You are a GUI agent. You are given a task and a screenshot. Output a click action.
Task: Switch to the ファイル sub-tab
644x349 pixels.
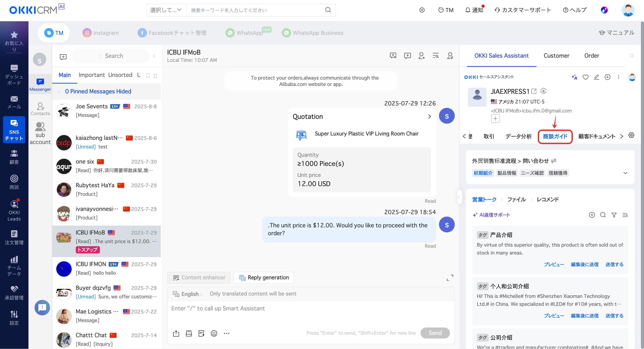[x=517, y=200]
